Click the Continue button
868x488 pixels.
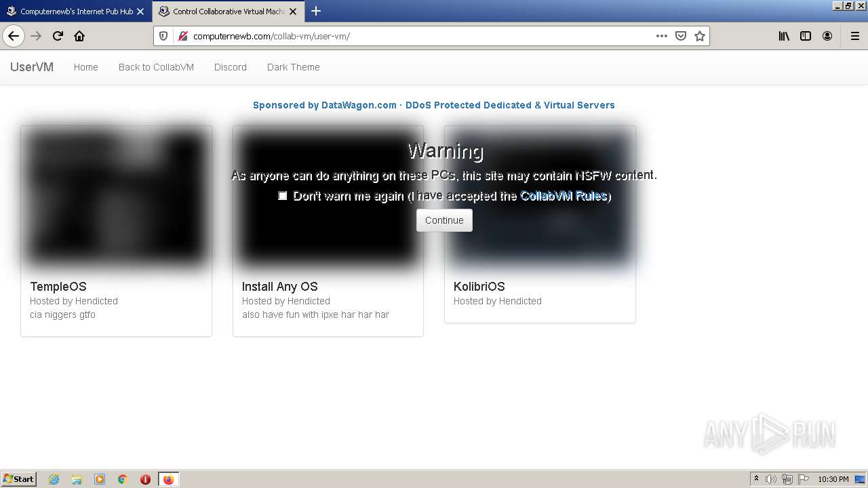(x=444, y=220)
